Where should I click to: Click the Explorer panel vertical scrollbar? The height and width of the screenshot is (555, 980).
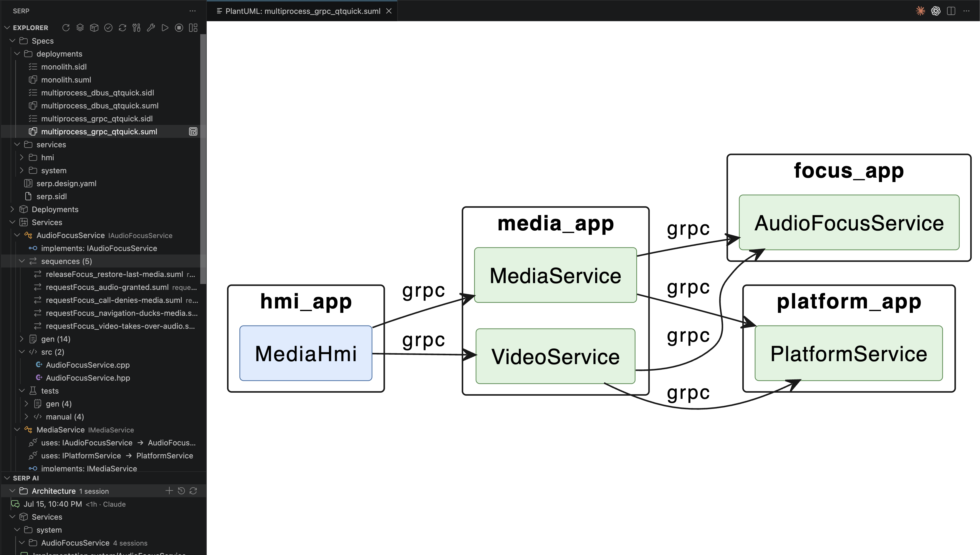pos(203,159)
